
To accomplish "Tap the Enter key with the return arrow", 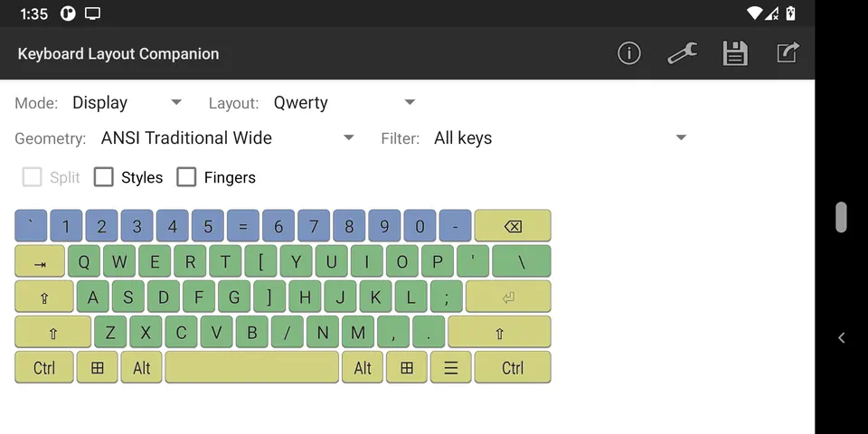I will point(508,297).
